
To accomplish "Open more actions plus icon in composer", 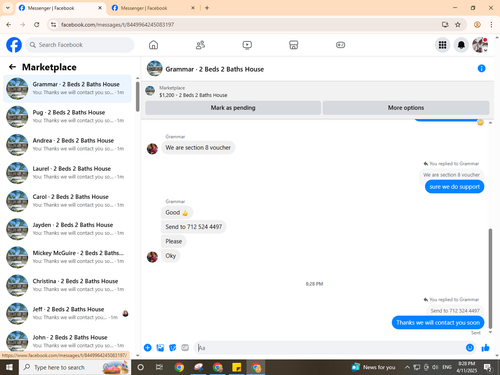I will point(147,348).
